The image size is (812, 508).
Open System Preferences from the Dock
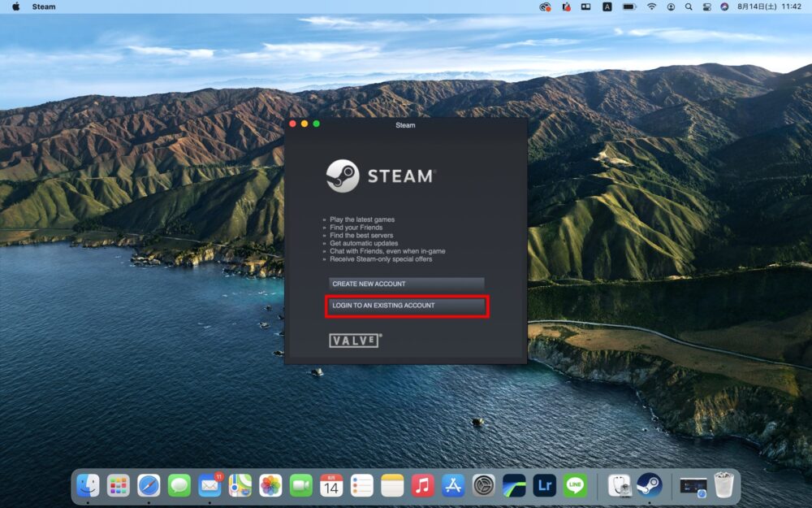pyautogui.click(x=484, y=486)
